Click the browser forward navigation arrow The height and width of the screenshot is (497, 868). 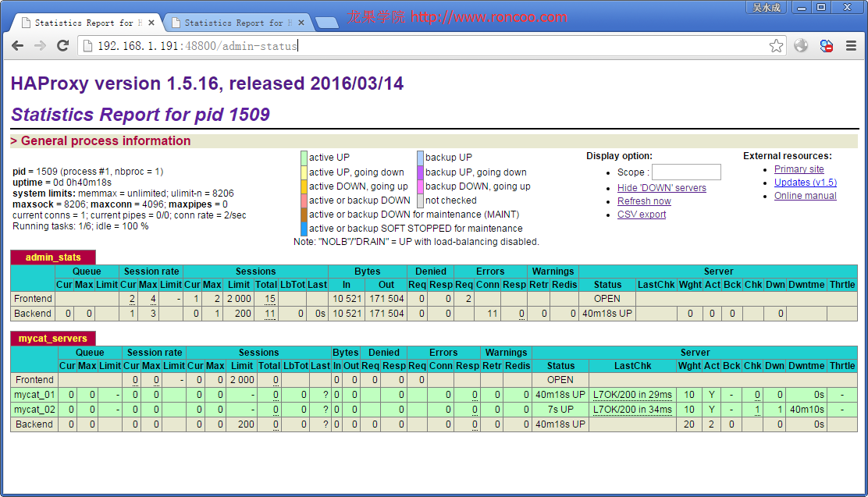click(39, 46)
